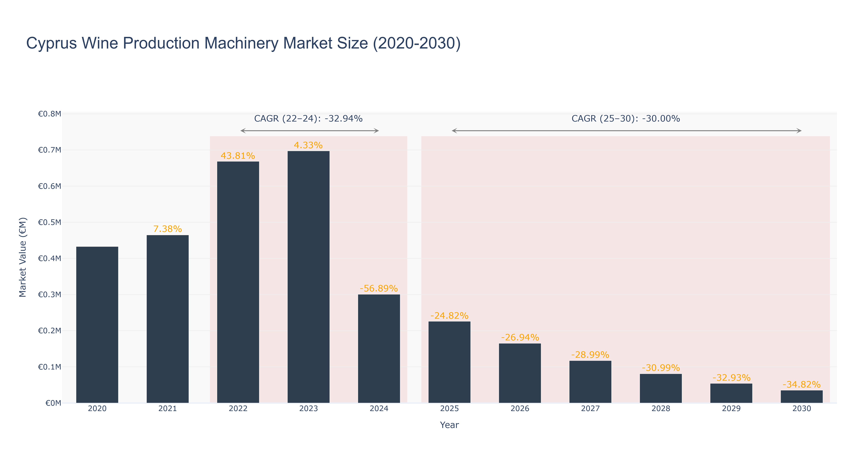Click the '2030' x-axis tick label
This screenshot has height=465, width=868.
pos(802,409)
